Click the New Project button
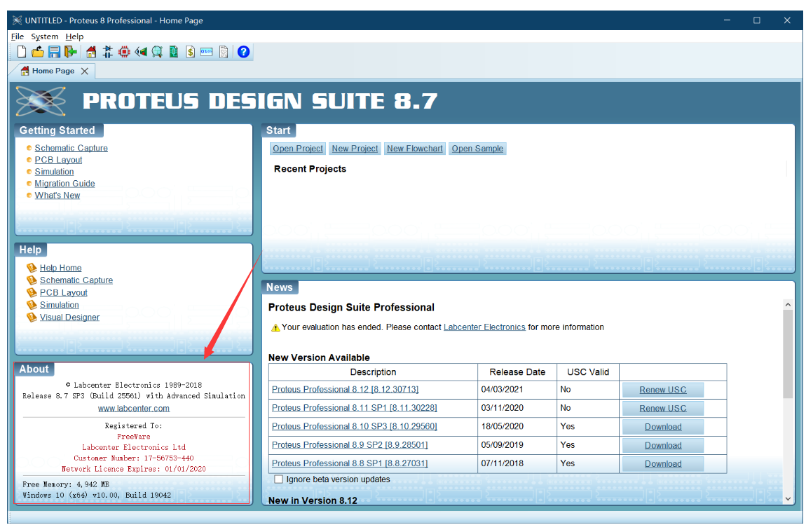806x532 pixels. tap(355, 149)
